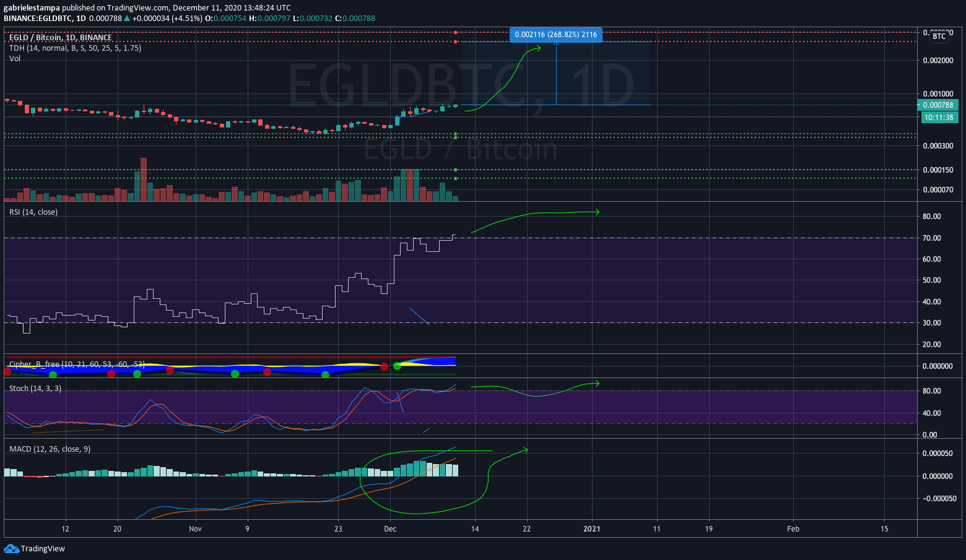Click the gabrielestampa author name in header
966x560 pixels.
point(32,8)
